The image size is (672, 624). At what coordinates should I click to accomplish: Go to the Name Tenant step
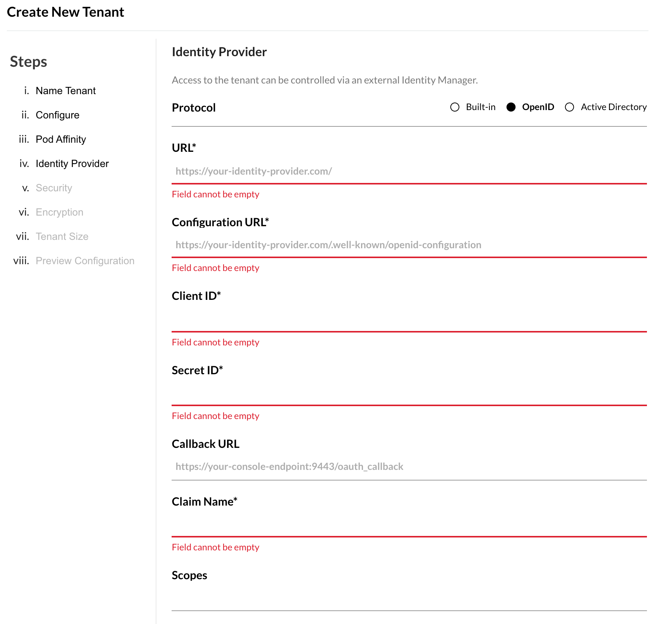click(65, 91)
